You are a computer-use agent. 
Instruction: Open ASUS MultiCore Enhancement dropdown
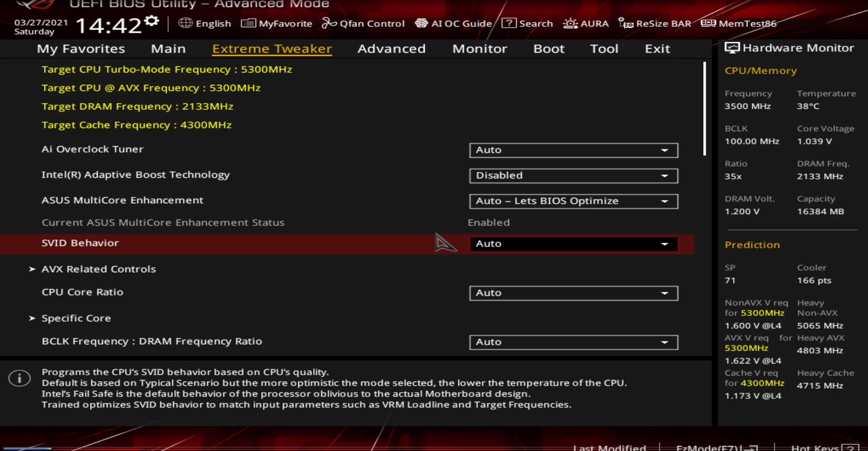573,201
